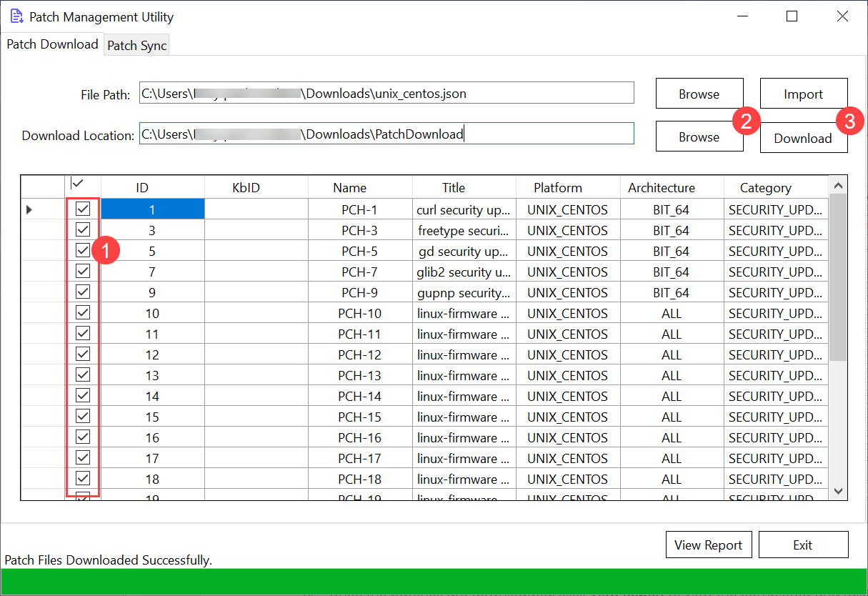Switch to the Patch Sync tab
The height and width of the screenshot is (596, 868).
point(136,45)
